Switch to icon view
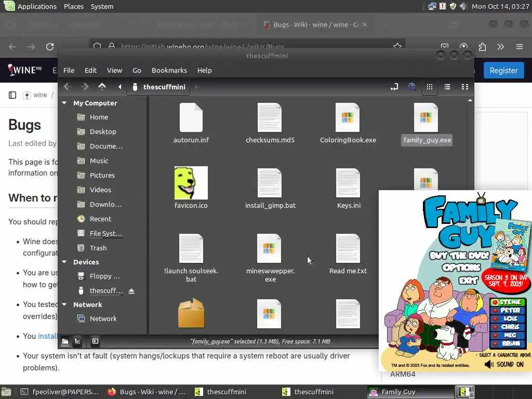Screen dimensions: 532x399 (430, 87)
